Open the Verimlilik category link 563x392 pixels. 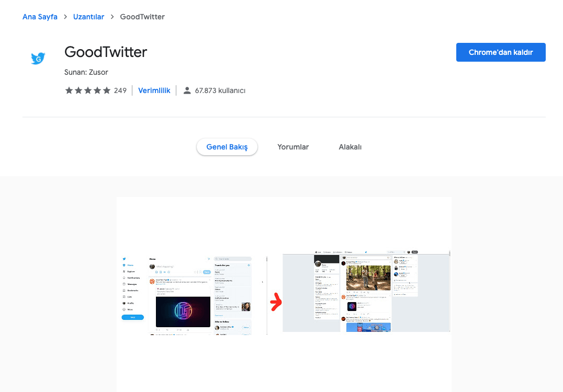click(154, 90)
